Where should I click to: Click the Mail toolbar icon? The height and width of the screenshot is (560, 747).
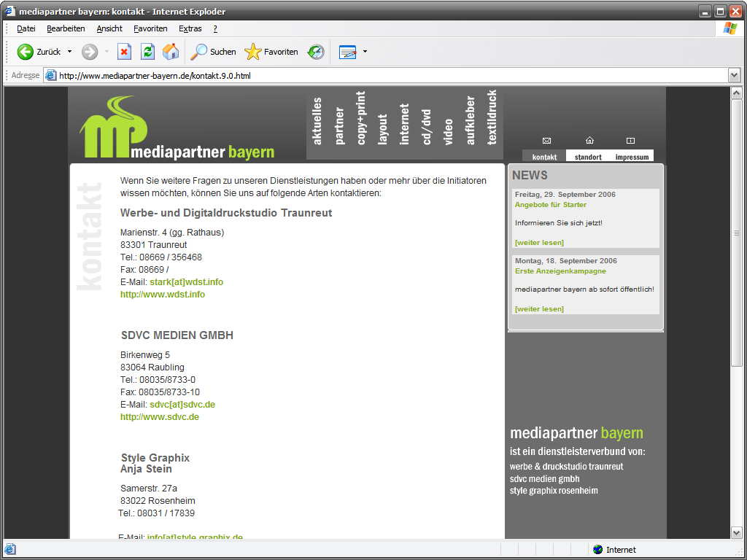point(348,52)
